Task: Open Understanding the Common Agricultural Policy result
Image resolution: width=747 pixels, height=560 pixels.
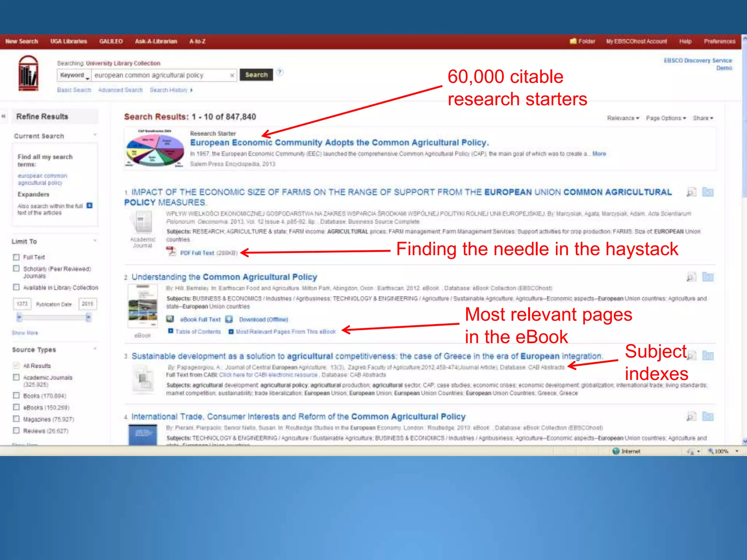Action: tap(224, 277)
